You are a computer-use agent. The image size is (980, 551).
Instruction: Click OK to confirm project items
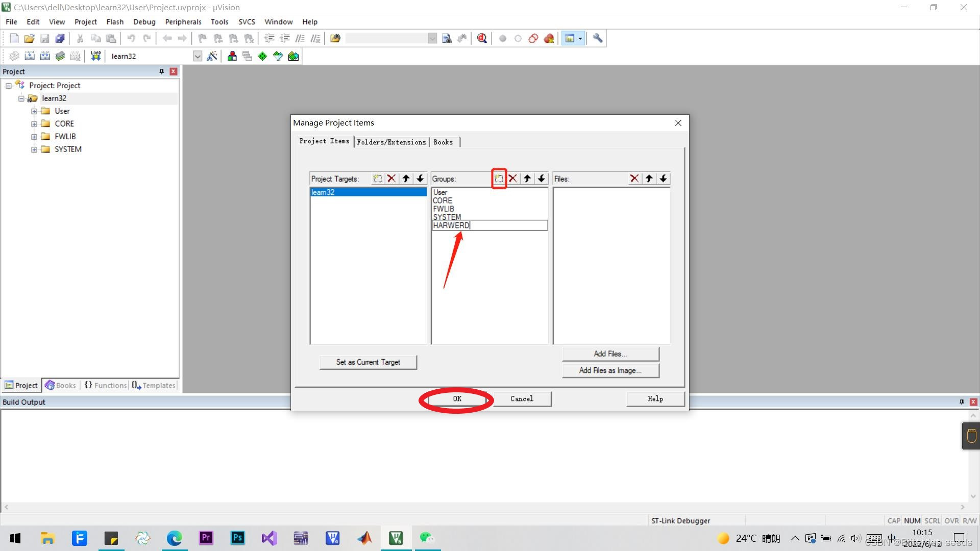pos(457,399)
